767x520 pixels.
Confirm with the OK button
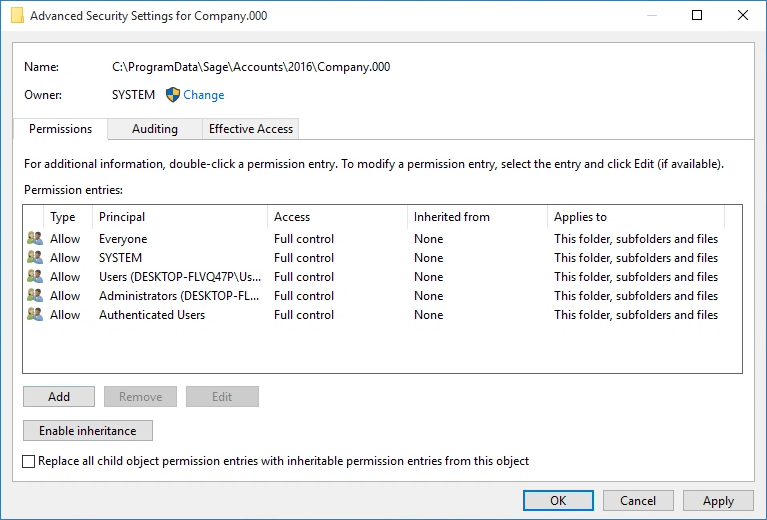pyautogui.click(x=558, y=501)
